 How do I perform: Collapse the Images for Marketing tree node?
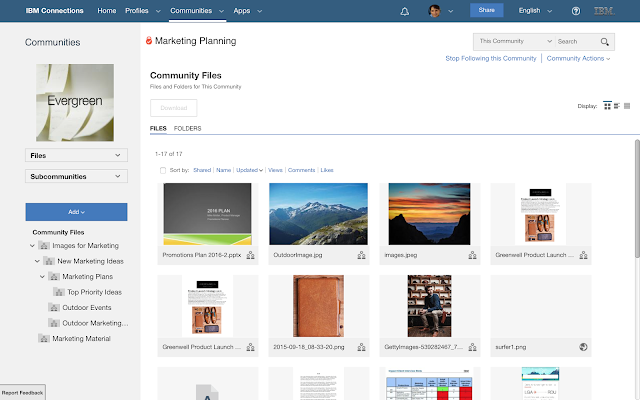click(32, 246)
